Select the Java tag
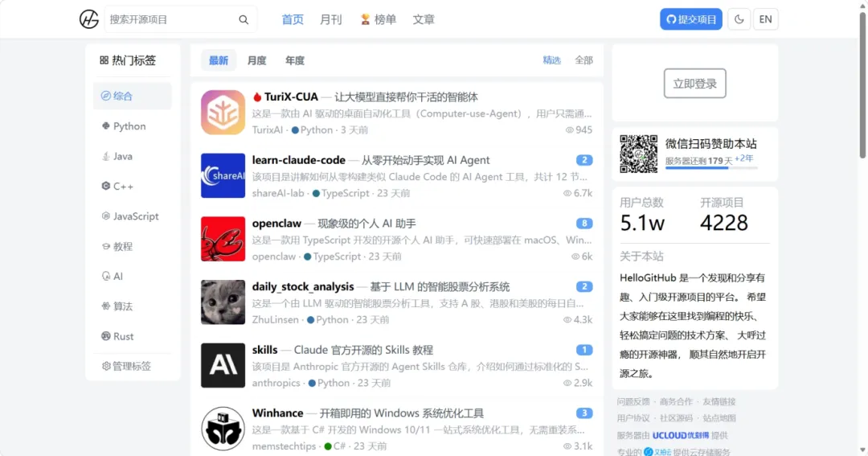868x456 pixels. pos(133,156)
